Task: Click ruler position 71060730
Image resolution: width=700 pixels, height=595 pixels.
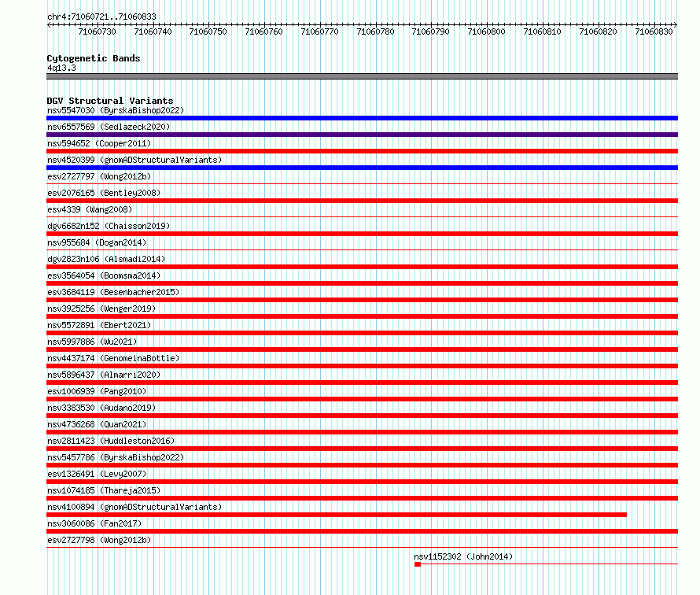Action: (x=97, y=31)
